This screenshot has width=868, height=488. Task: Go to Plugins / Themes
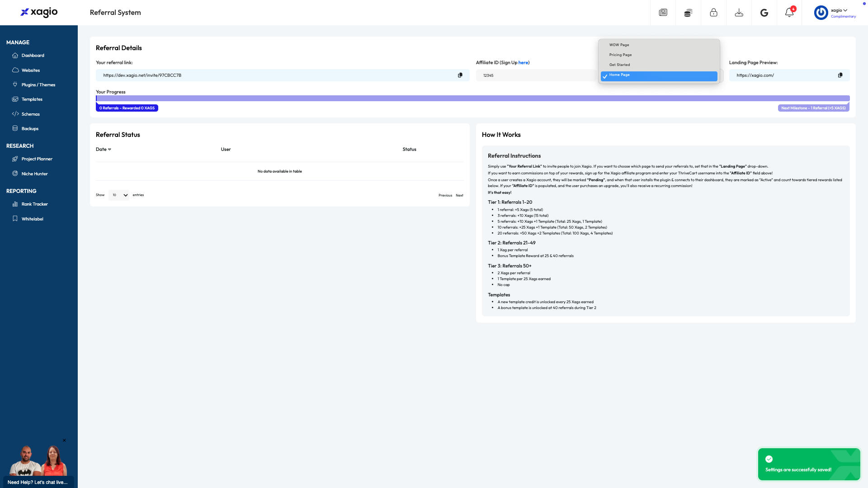pyautogui.click(x=38, y=85)
